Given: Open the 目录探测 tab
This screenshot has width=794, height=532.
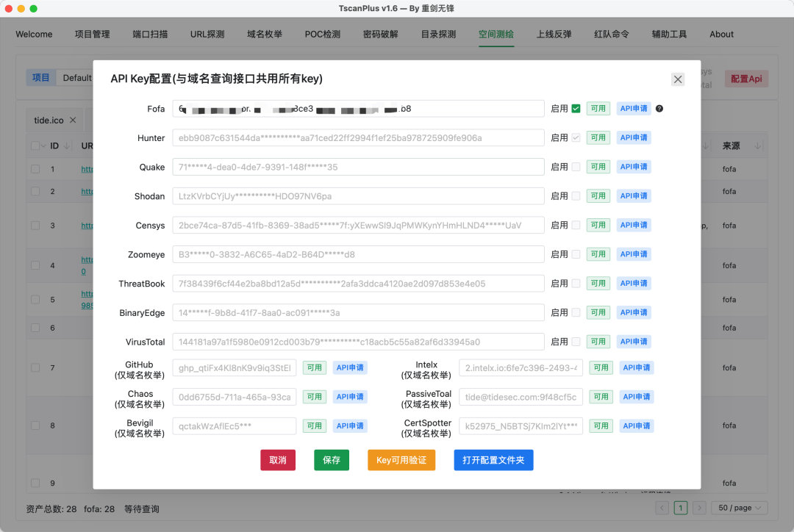Looking at the screenshot, I should click(x=438, y=35).
